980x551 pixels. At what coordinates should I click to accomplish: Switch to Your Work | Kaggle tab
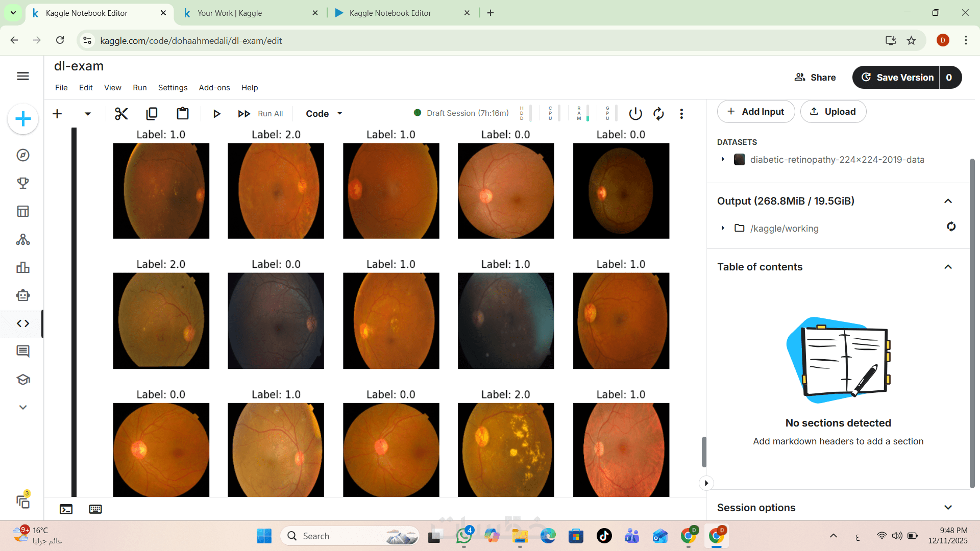point(230,13)
